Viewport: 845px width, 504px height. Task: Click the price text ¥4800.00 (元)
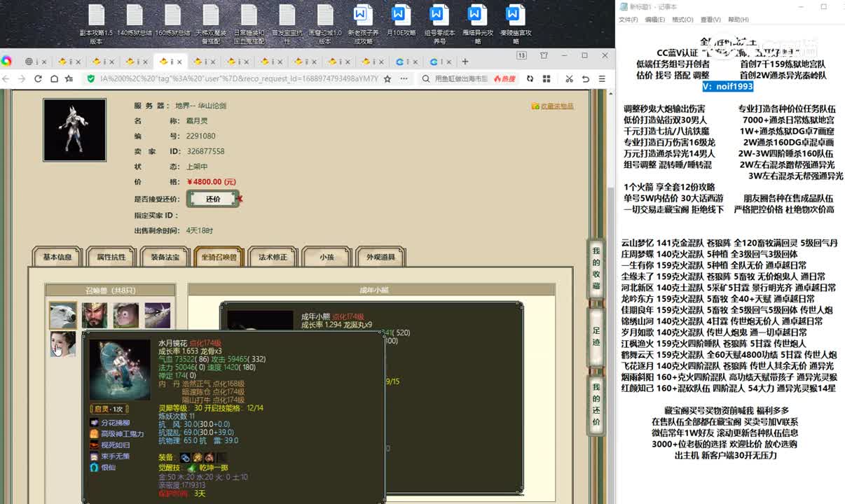211,181
